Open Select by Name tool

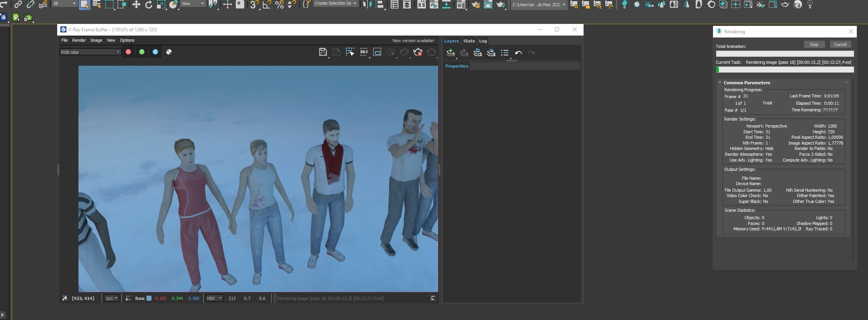[x=97, y=5]
